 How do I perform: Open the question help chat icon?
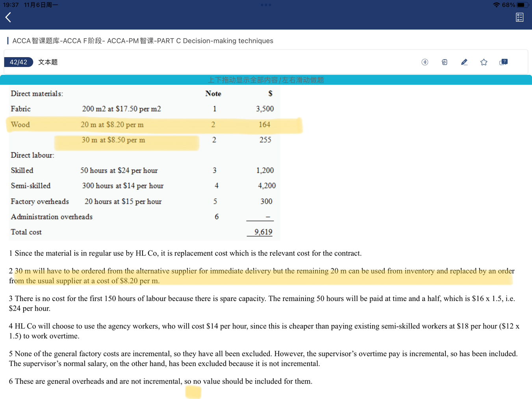point(503,62)
